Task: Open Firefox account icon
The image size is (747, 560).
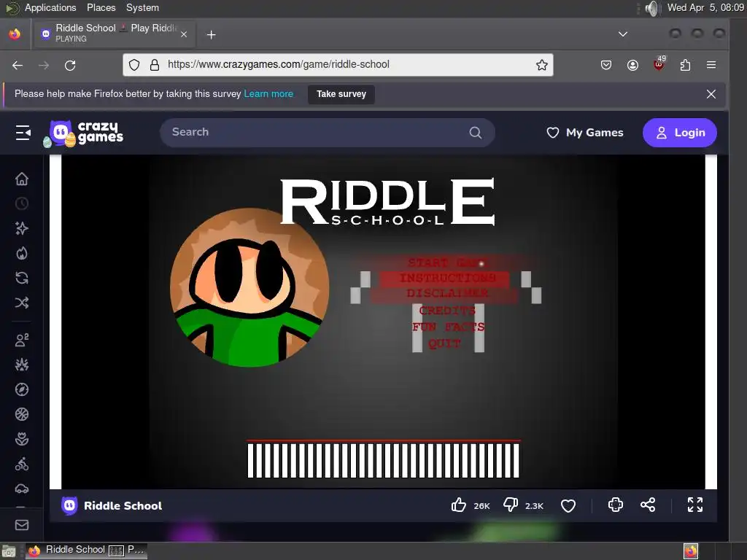Action: [632, 65]
